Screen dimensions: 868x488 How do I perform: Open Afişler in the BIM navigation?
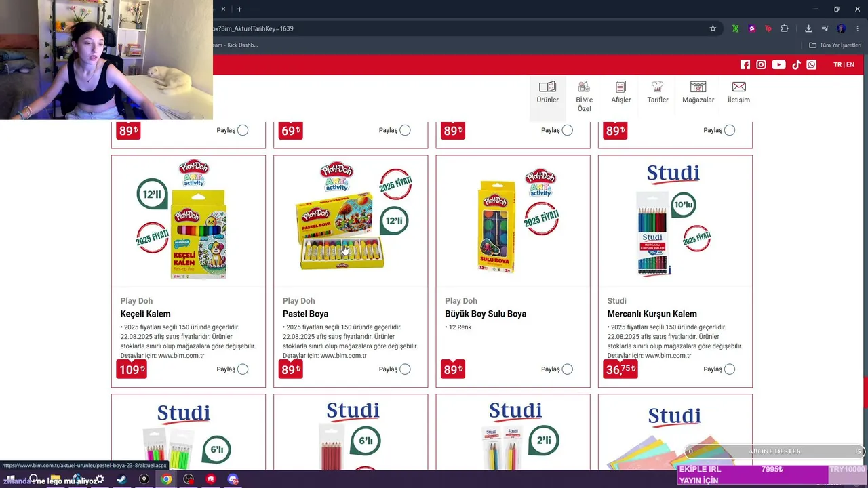621,93
